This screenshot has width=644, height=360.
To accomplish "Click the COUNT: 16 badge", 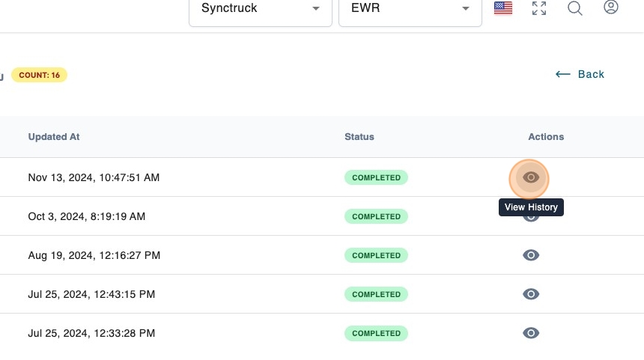I will coord(39,75).
